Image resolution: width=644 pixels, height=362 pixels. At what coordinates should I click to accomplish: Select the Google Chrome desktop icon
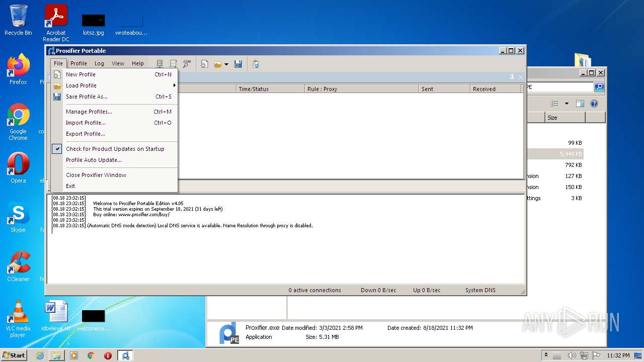[x=18, y=122]
